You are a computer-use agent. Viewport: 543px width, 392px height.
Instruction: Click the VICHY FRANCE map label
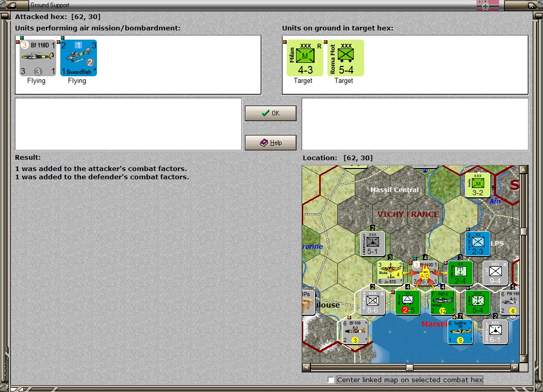[x=407, y=214]
